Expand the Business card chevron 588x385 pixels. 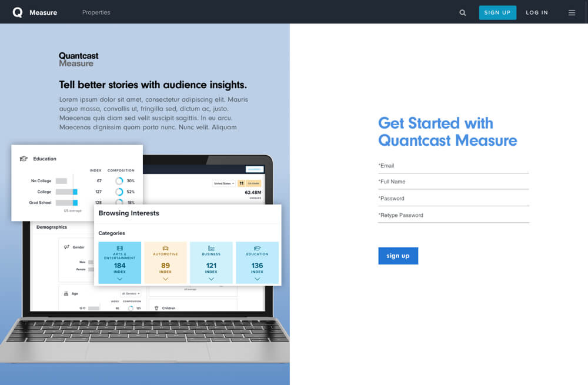pyautogui.click(x=211, y=279)
